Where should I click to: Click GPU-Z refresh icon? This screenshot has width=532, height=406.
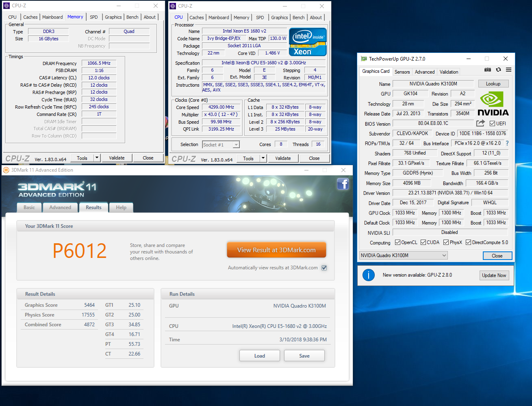(498, 70)
